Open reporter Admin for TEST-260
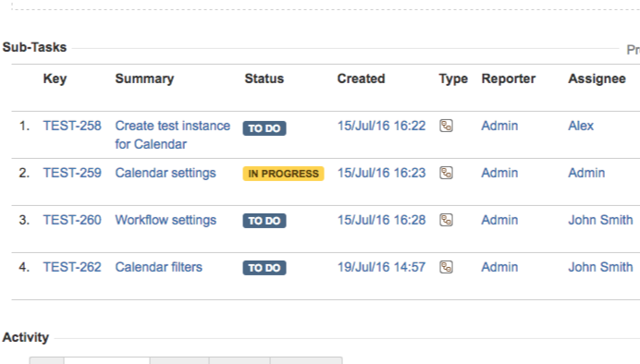The height and width of the screenshot is (364, 640). (x=499, y=220)
